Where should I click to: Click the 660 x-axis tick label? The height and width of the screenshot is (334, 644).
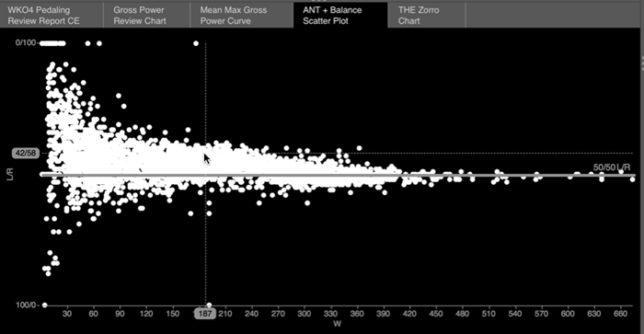coord(620,314)
